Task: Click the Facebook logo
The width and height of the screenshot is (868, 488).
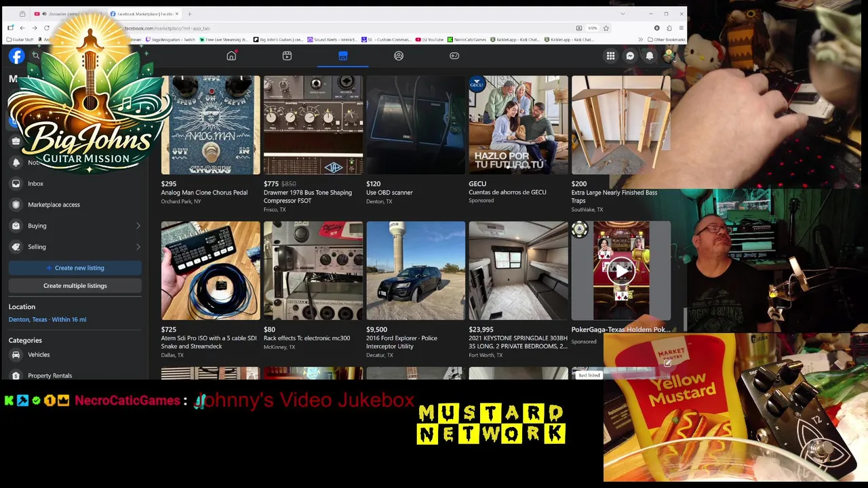Action: [16, 56]
